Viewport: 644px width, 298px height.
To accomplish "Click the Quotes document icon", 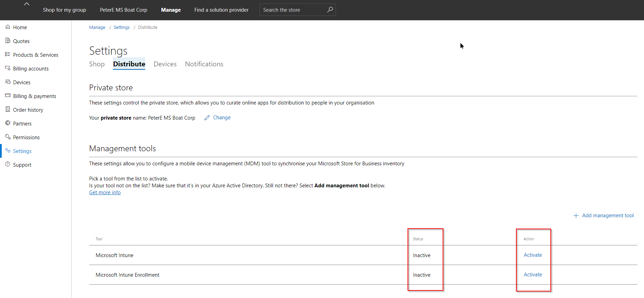I will (x=8, y=41).
